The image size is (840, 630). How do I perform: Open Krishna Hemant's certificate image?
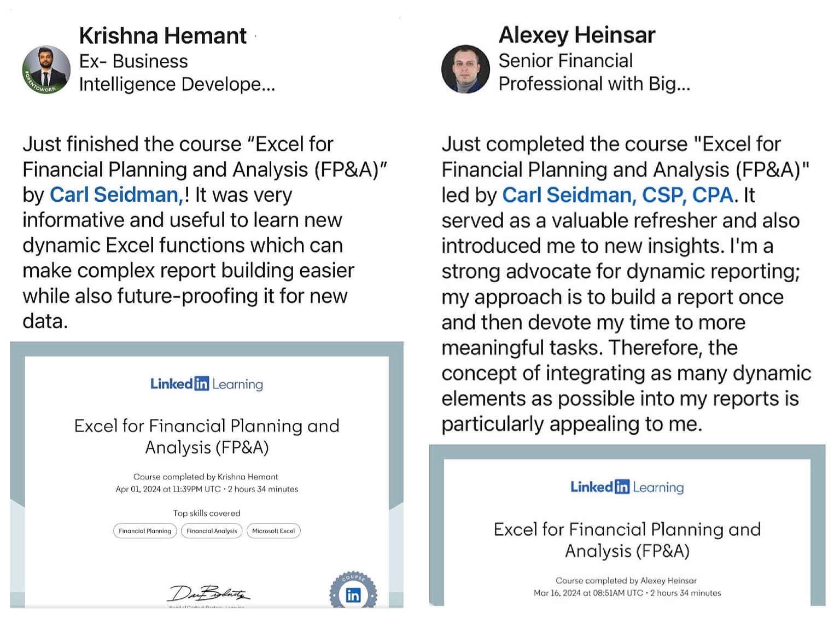point(207,475)
